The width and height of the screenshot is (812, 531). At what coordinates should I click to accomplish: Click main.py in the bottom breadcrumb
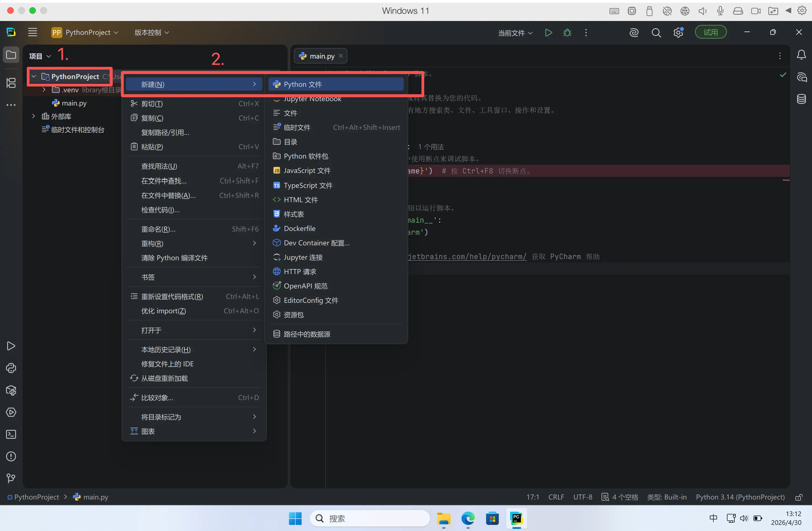pyautogui.click(x=91, y=497)
